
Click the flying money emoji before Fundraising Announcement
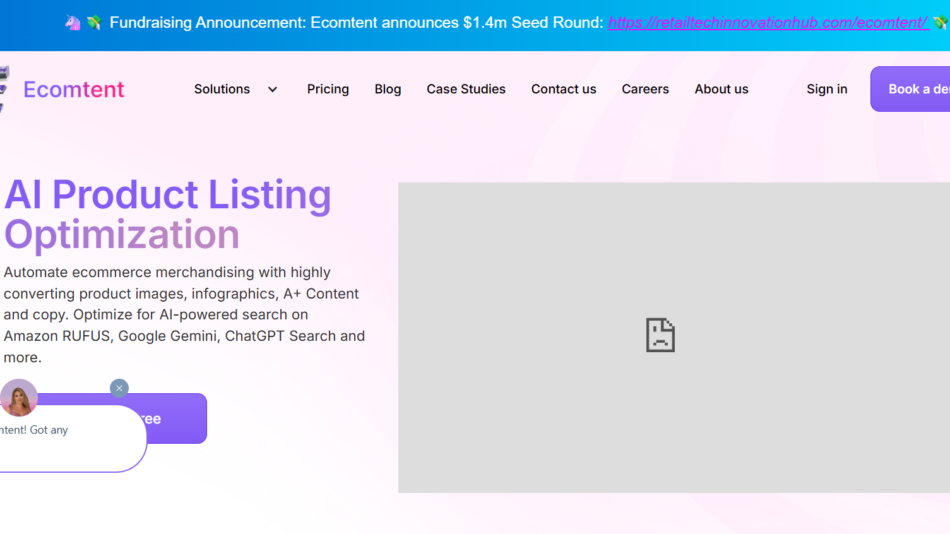pos(93,22)
